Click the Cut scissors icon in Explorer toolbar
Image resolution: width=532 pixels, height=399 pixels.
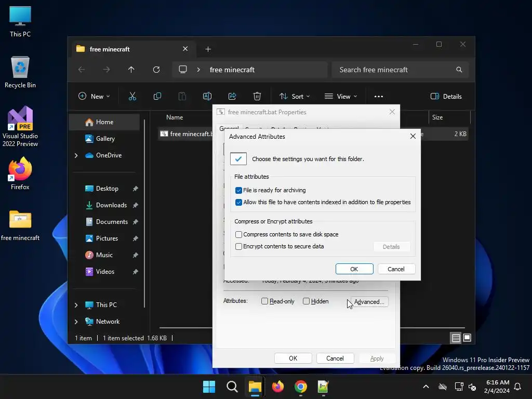[132, 96]
